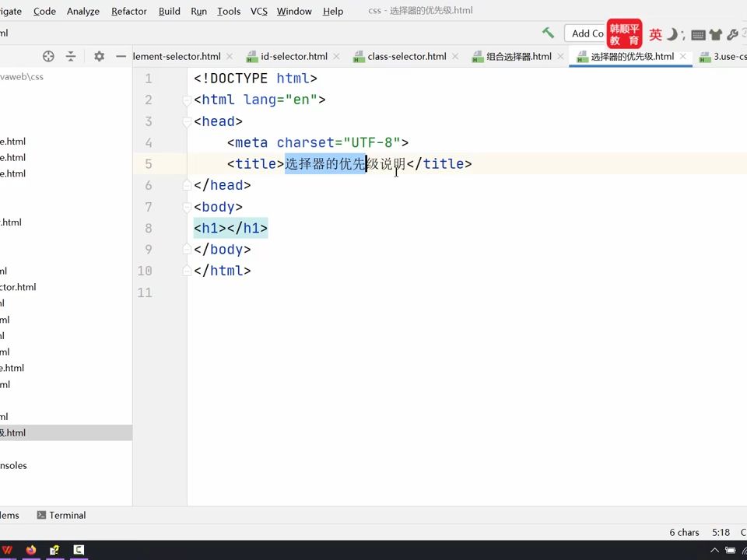This screenshot has width=747, height=560.
Task: Click the Terminal prompt icon in the bottom bar
Action: [x=41, y=515]
